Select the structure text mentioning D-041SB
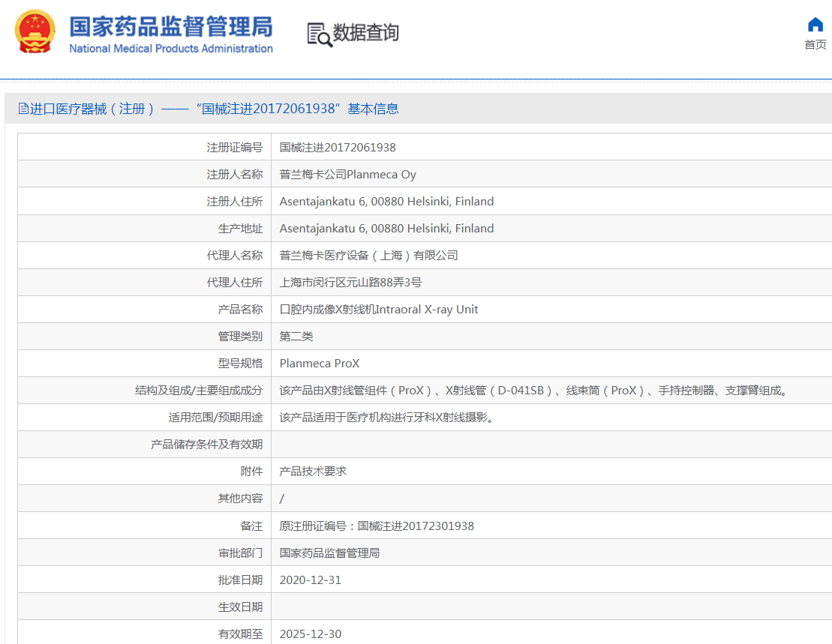The width and height of the screenshot is (832, 644). click(534, 391)
